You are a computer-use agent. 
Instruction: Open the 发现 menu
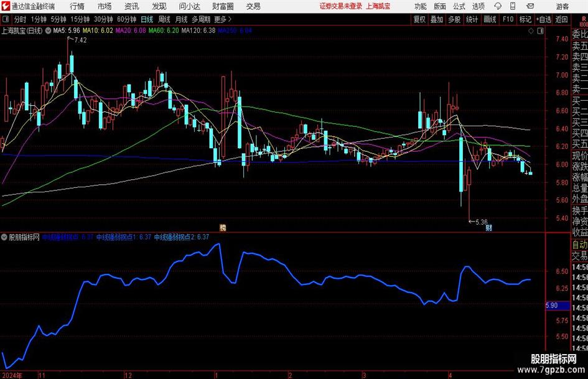pyautogui.click(x=159, y=6)
